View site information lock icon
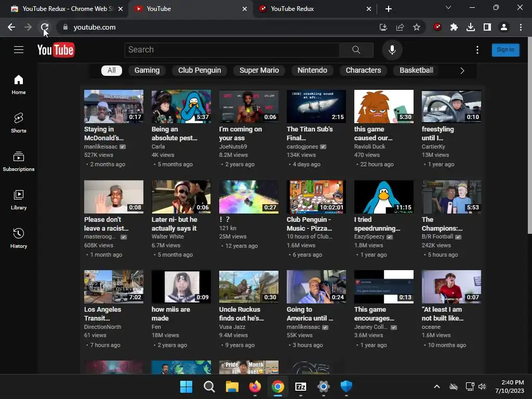This screenshot has width=532, height=399. [x=65, y=27]
